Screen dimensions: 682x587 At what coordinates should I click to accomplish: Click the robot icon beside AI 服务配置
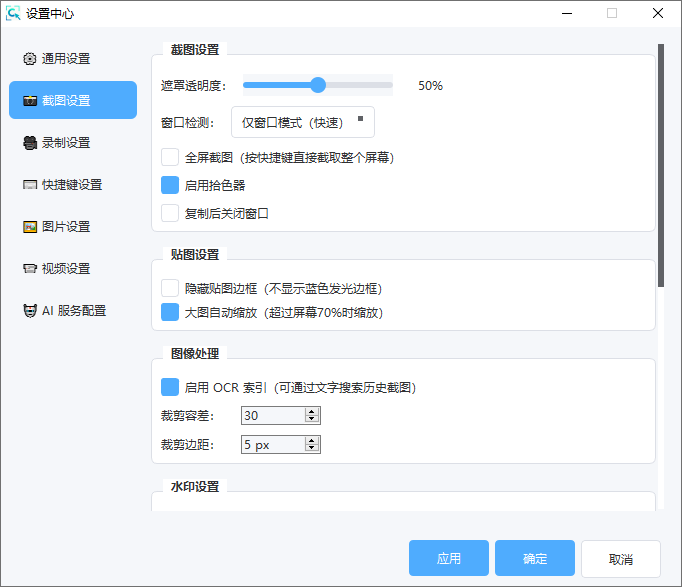pos(30,311)
